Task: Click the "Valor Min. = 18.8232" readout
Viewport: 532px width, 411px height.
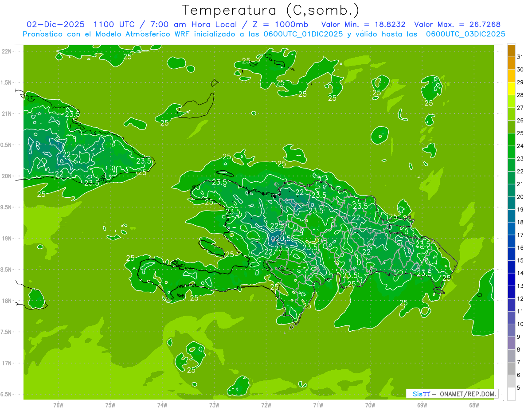Action: [x=363, y=24]
